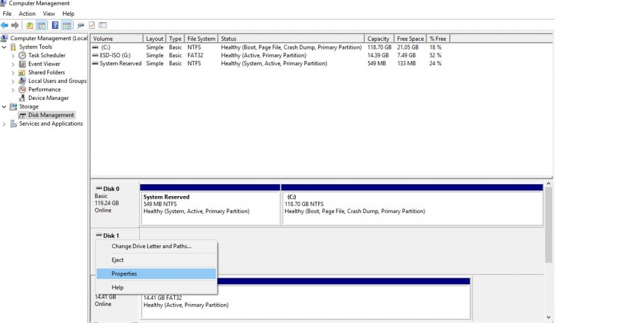
Task: Click the drive icon beside System Reserved row
Action: (96, 63)
